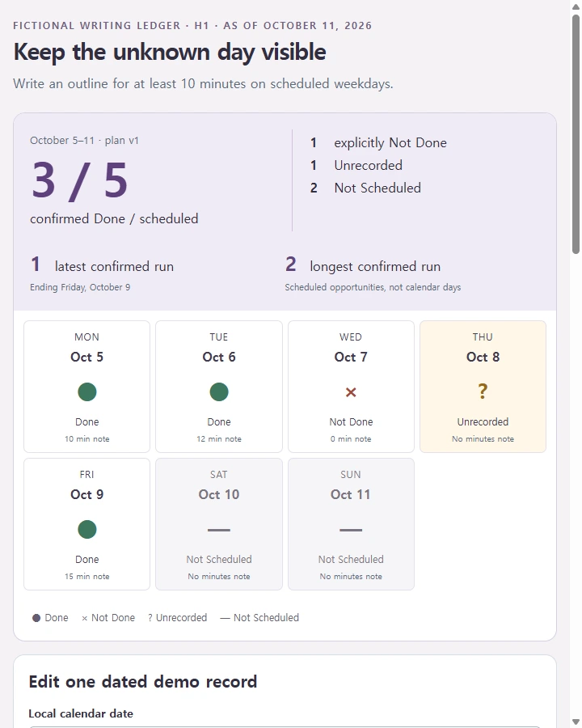This screenshot has height=728, width=582.
Task: Click the scrollbar down arrow
Action: coord(576,722)
